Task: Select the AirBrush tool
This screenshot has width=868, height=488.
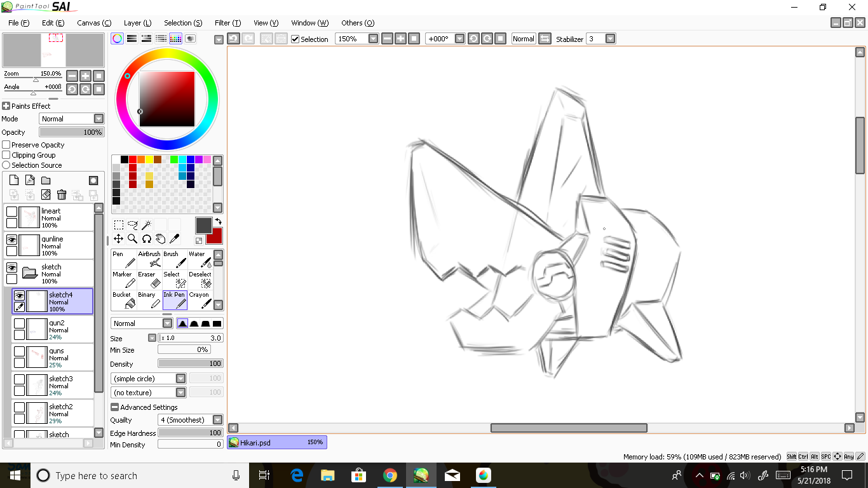Action: 149,259
